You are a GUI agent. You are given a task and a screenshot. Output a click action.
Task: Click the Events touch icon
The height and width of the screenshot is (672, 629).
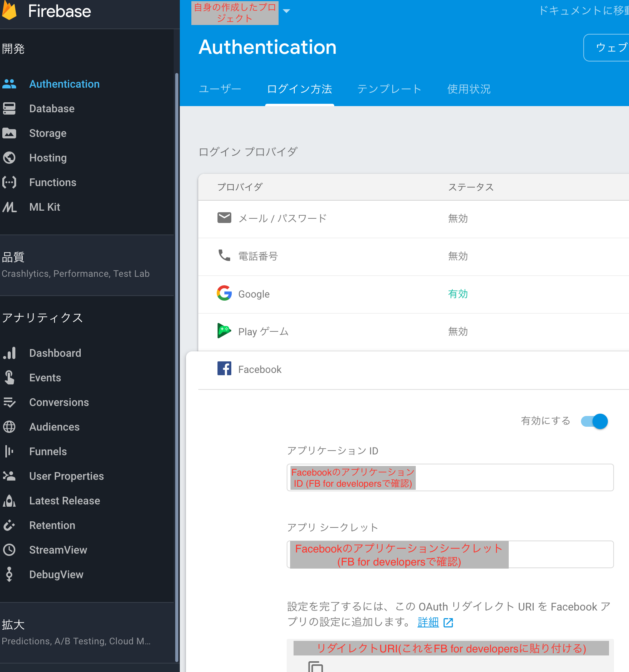[9, 378]
